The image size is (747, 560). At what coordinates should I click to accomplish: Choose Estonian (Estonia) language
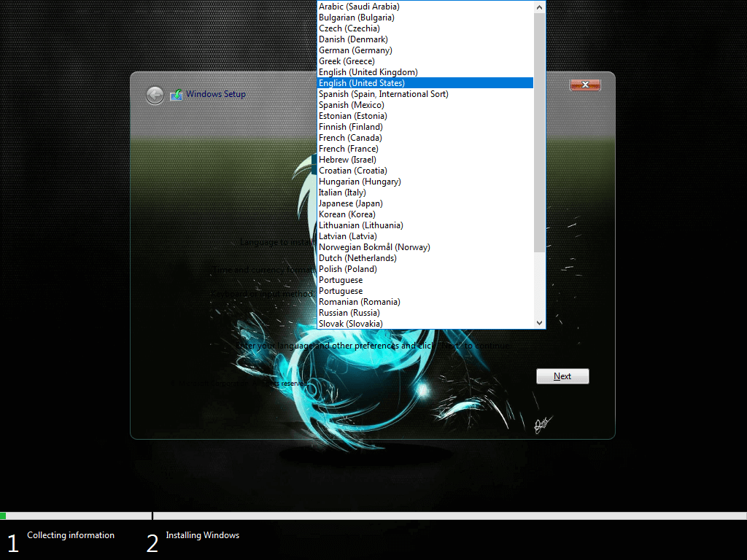pyautogui.click(x=425, y=116)
